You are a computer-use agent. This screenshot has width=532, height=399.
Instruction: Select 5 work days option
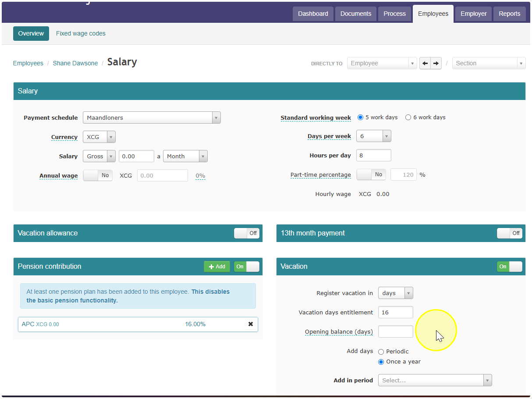[361, 118]
